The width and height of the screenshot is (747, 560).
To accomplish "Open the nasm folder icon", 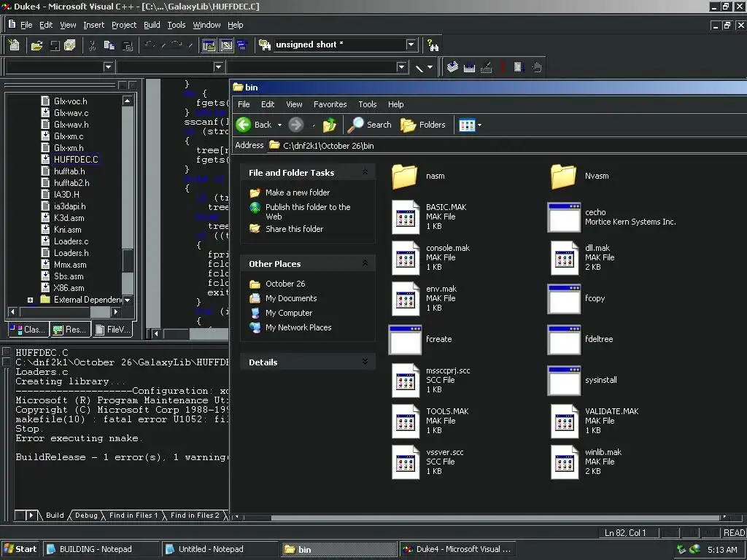I will coord(405,176).
